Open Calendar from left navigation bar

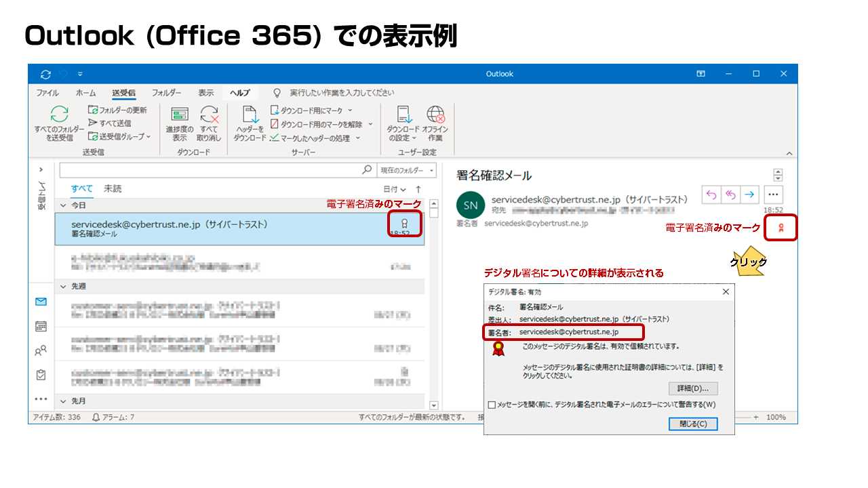pyautogui.click(x=41, y=326)
